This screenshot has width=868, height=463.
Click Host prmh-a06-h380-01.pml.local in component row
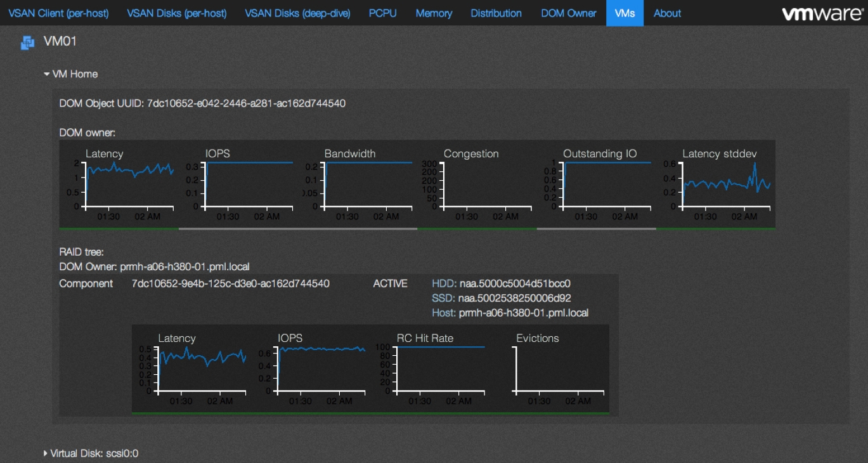(510, 313)
